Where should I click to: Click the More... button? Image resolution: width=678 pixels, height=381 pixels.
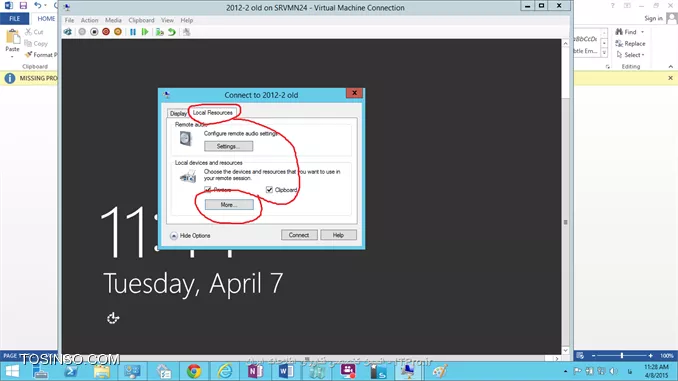(229, 205)
